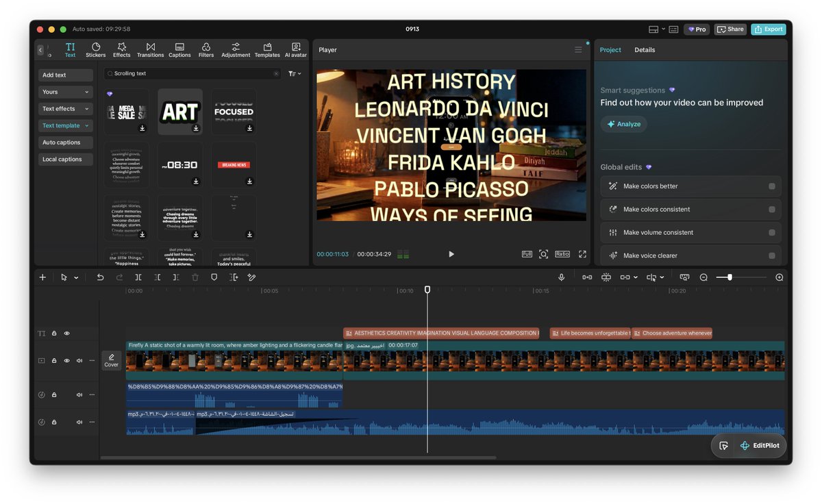This screenshot has height=504, width=822.
Task: Click the Ratio icon in Player
Action: (x=562, y=254)
